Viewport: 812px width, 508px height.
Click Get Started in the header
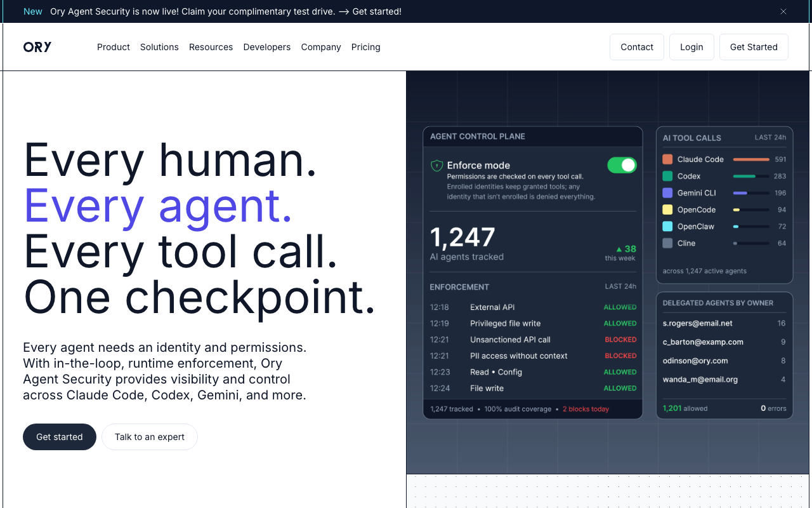pos(754,47)
